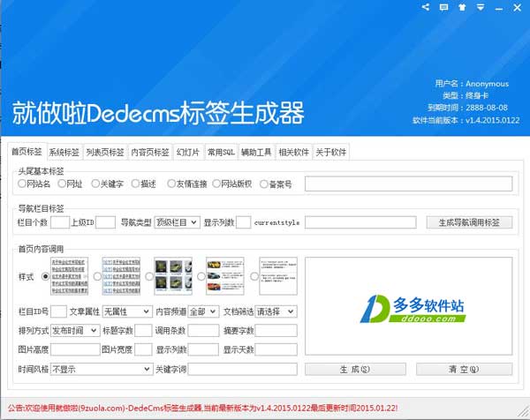Minimize the window
Screen dimensions: 530x420
click(499, 8)
